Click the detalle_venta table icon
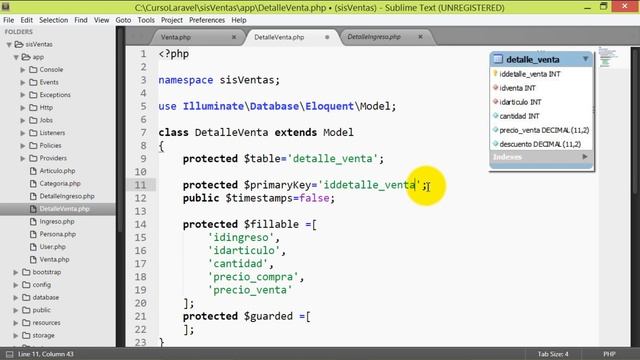640x360 pixels. click(498, 59)
